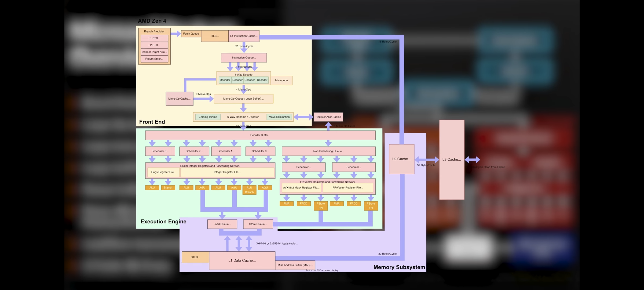Screen dimensions: 644x290
Task: Click the "9 Micro-Ops" label
Action: pos(203,94)
